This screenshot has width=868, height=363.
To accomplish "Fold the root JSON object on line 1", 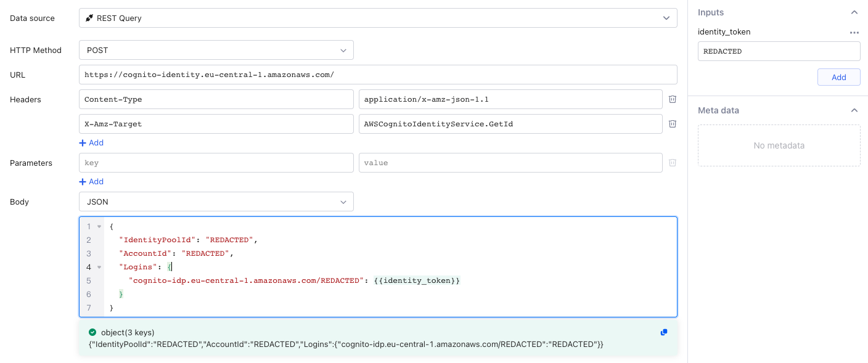I will point(99,226).
